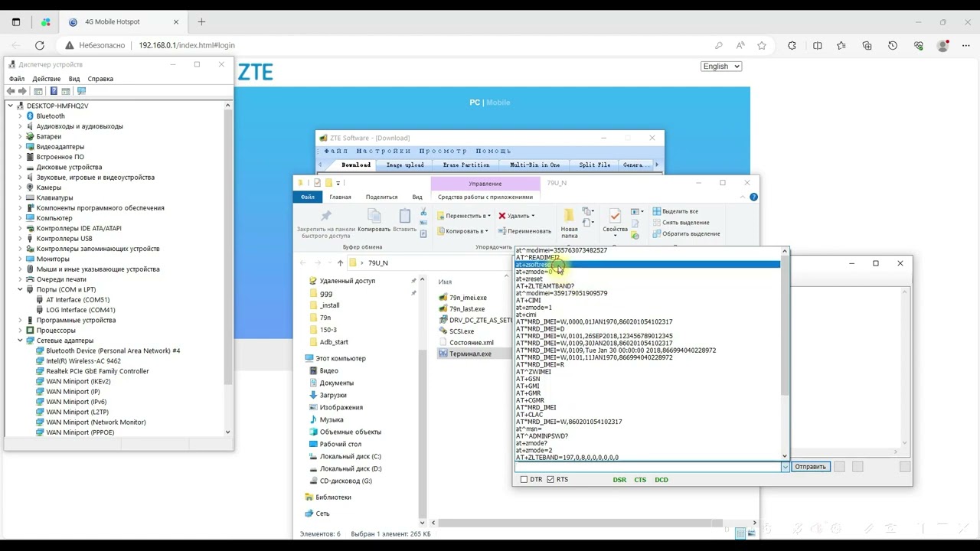The image size is (980, 551).
Task: Click the Копировать icon in Explorer ribbon
Action: click(x=374, y=216)
